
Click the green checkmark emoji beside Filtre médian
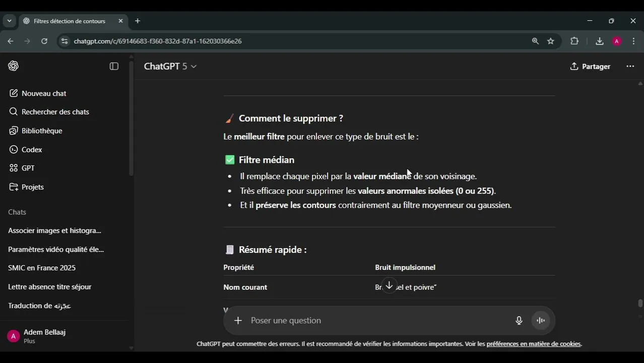[230, 160]
